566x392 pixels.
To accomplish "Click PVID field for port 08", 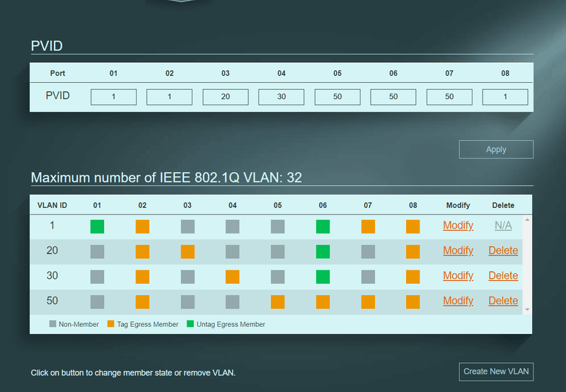I will pyautogui.click(x=505, y=97).
